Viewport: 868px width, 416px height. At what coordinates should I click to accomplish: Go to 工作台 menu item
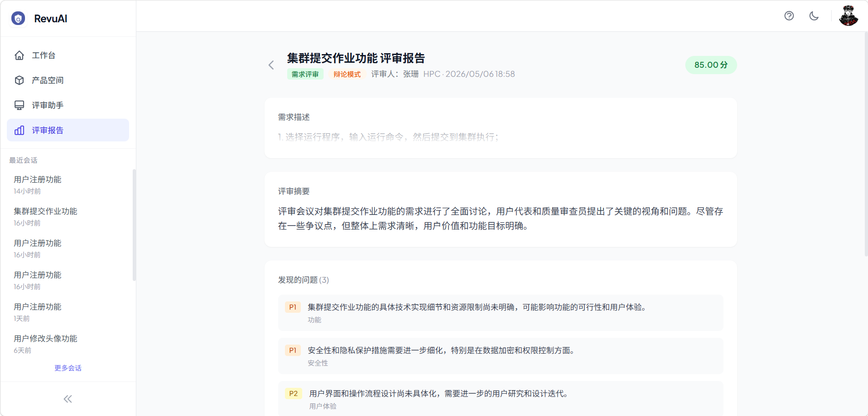click(68, 55)
